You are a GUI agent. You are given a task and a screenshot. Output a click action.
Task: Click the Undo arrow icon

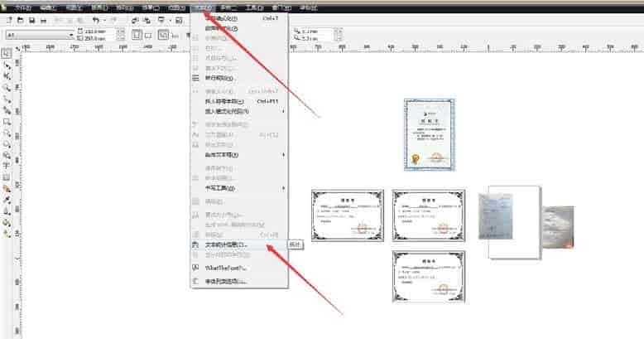pyautogui.click(x=96, y=20)
